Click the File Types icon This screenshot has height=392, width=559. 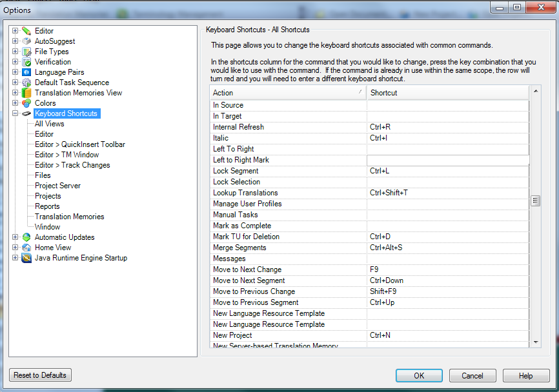point(26,52)
